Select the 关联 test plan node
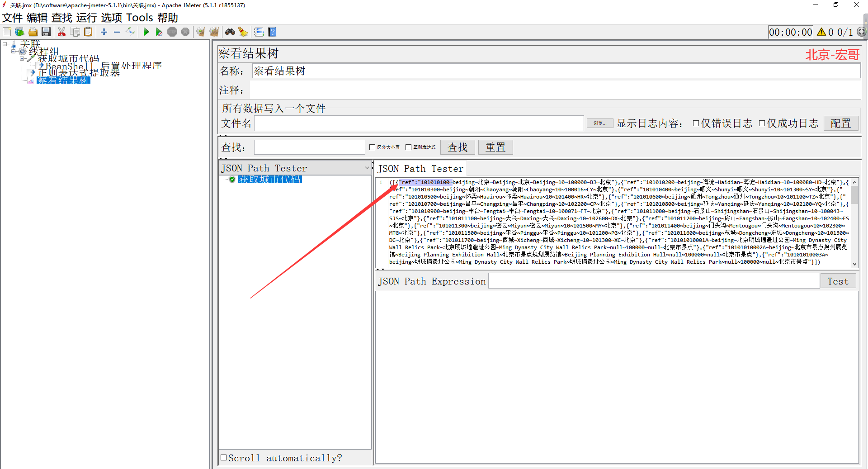Viewport: 868px width, 469px height. 30,44
